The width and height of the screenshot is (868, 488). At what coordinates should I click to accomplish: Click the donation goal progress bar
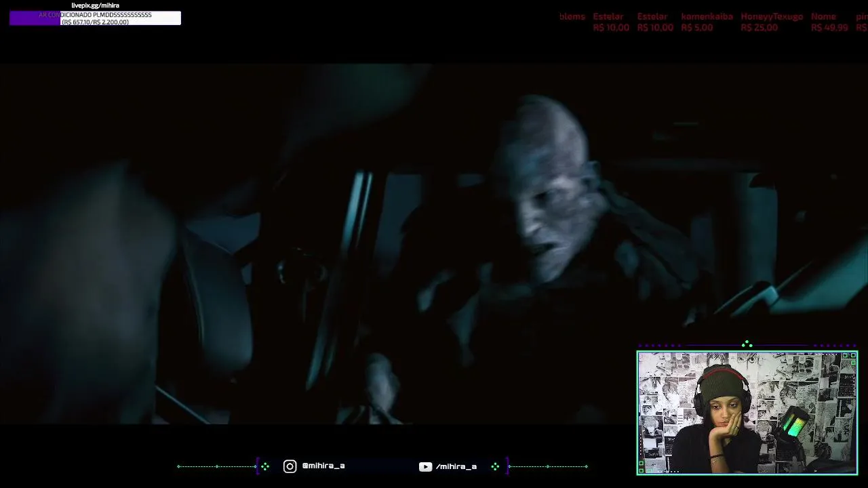(x=95, y=18)
